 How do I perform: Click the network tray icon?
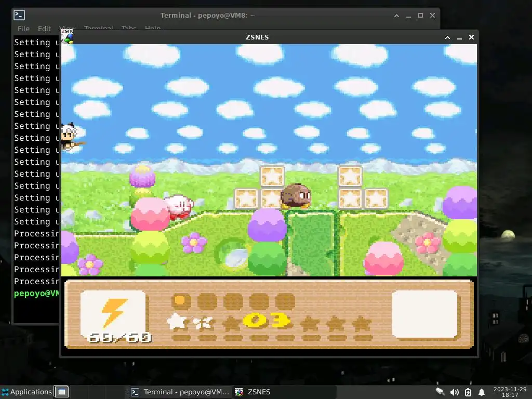pos(440,392)
